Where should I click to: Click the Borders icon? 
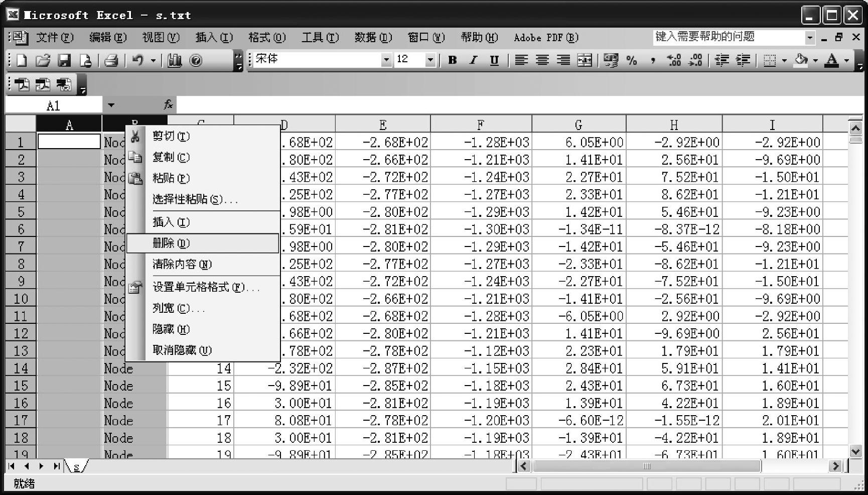(770, 60)
